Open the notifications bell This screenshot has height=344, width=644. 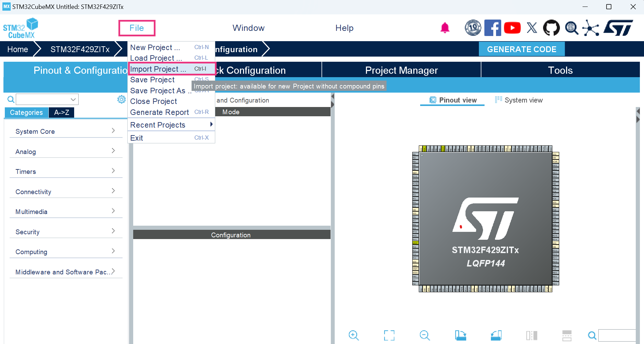pyautogui.click(x=445, y=28)
